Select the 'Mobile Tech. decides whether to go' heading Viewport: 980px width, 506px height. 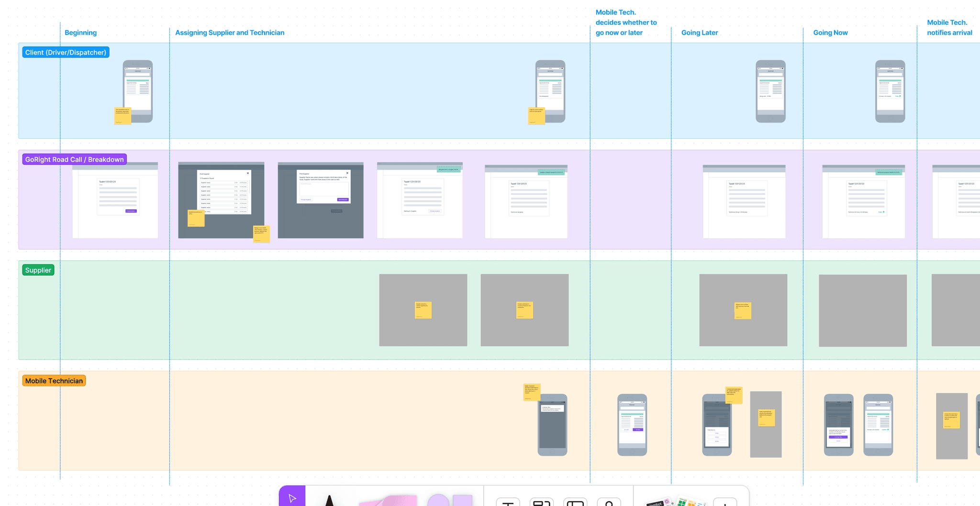point(626,22)
